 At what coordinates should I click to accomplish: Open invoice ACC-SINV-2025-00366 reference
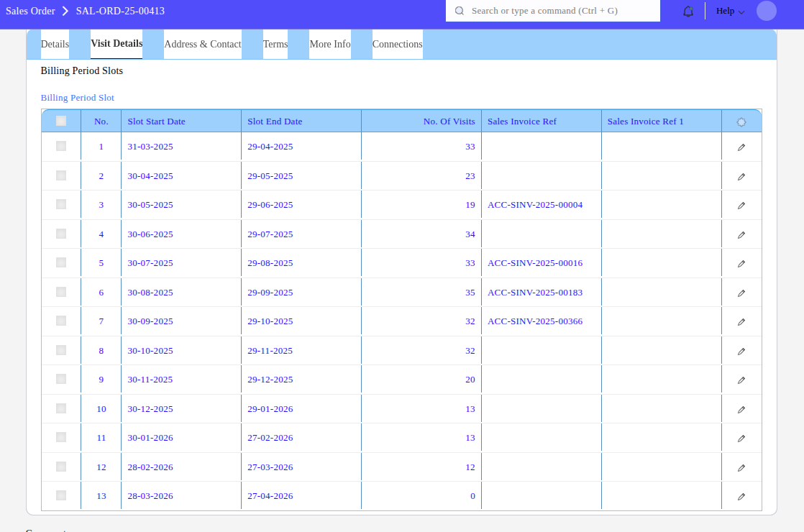pyautogui.click(x=535, y=321)
